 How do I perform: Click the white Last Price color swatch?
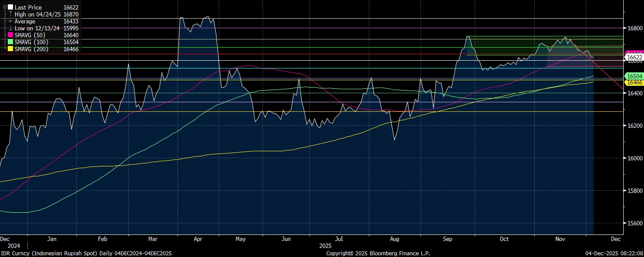[10, 7]
